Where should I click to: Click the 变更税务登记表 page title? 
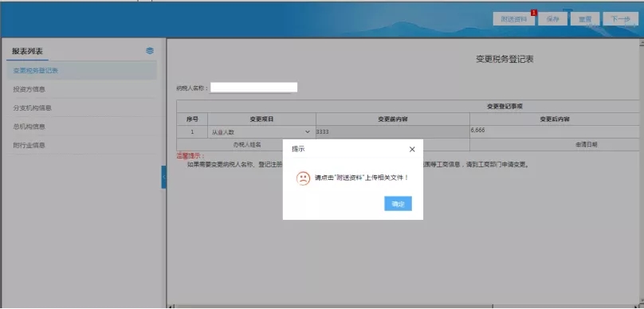pos(505,59)
